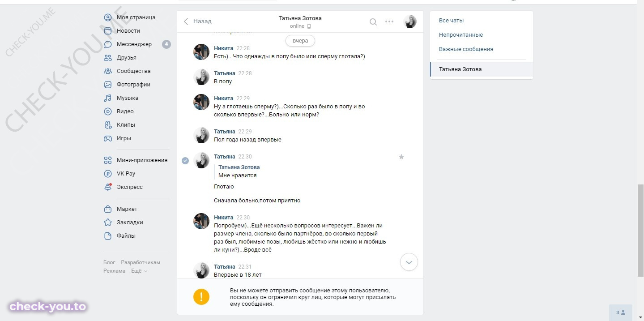644x321 pixels.
Task: Select the Все чаты filter
Action: (451, 21)
